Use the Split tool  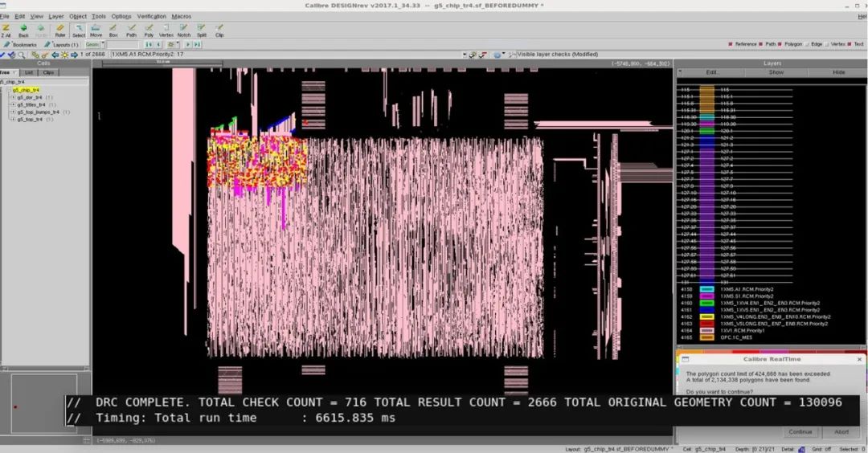[202, 30]
